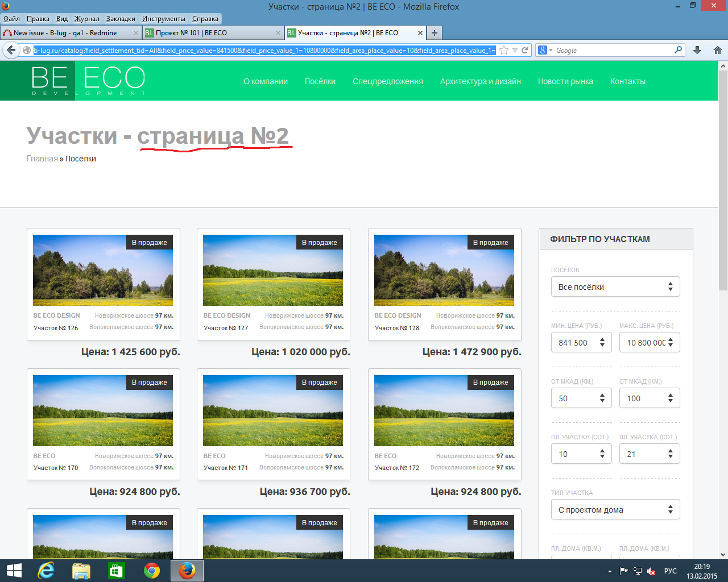Click the search magnifier in Google box
728x582 pixels.
click(678, 50)
